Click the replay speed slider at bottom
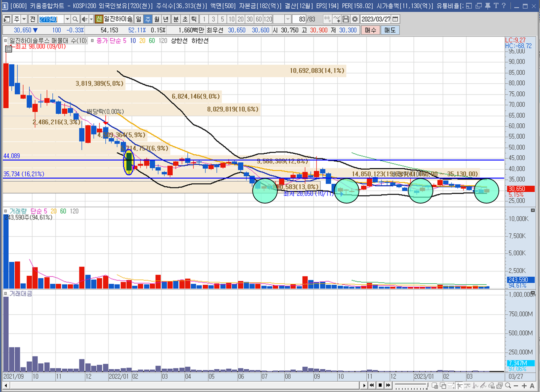Viewport: 540px width, 392px height. pyautogui.click(x=412, y=386)
